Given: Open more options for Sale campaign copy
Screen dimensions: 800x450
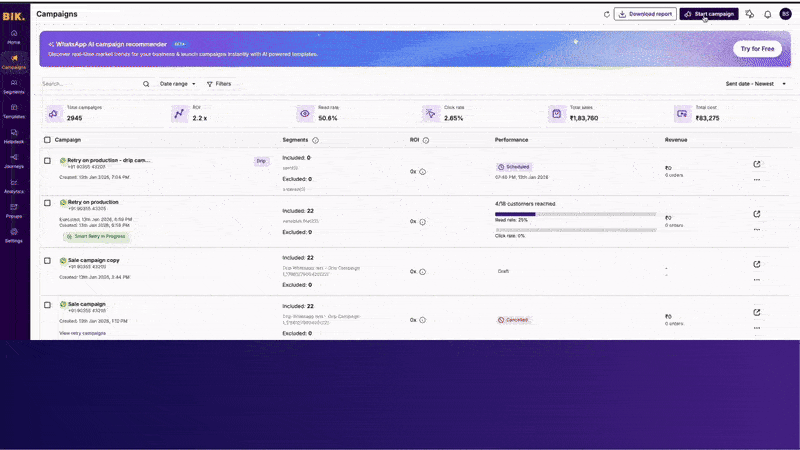Looking at the screenshot, I should (x=757, y=280).
